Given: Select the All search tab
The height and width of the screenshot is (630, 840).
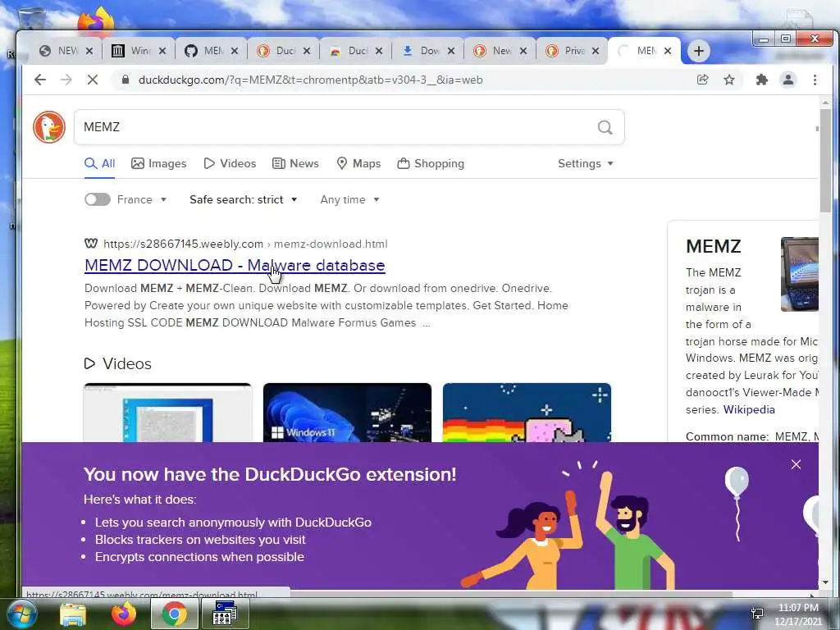Looking at the screenshot, I should (x=99, y=163).
